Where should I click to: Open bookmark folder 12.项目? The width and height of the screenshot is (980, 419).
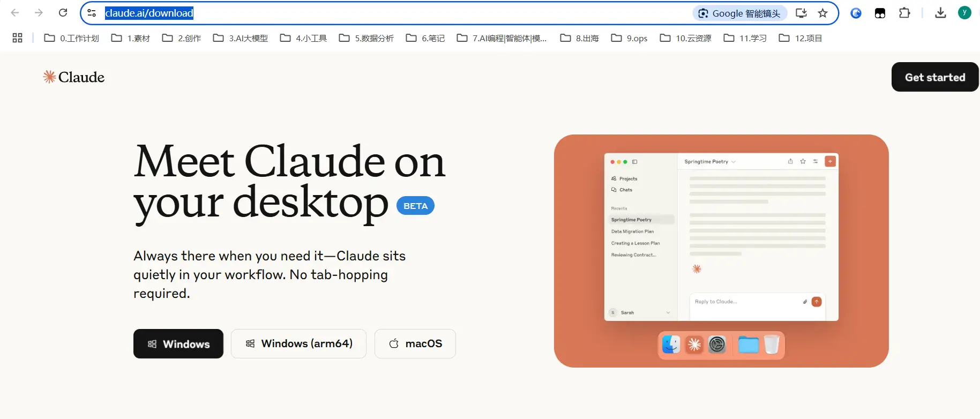click(801, 38)
